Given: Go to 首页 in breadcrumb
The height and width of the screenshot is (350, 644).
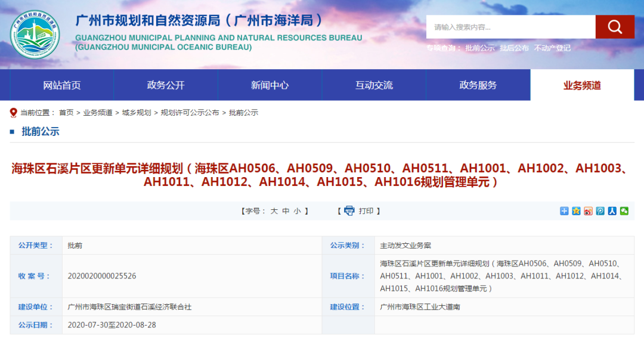Looking at the screenshot, I should pos(66,113).
